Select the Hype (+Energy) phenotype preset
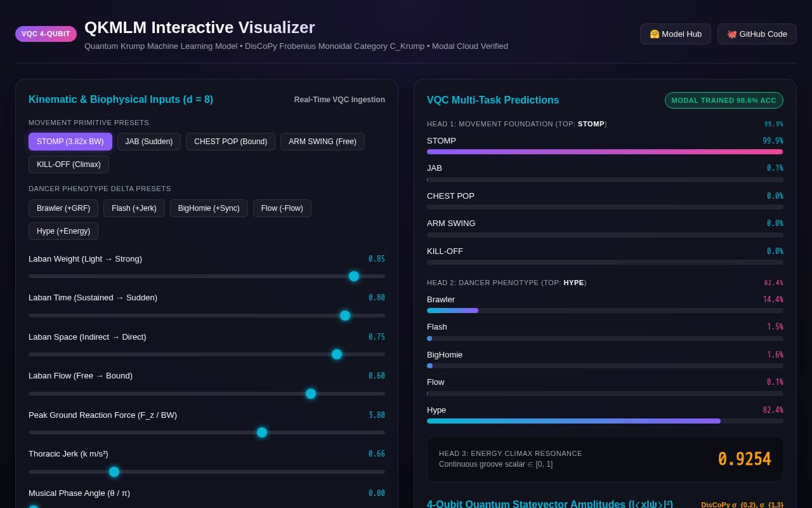The width and height of the screenshot is (812, 508). 63,231
